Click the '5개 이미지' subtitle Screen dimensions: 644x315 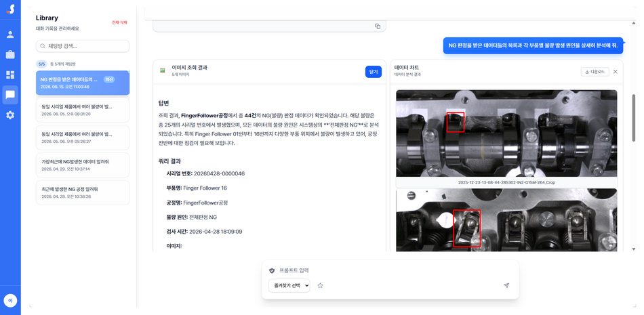[181, 75]
